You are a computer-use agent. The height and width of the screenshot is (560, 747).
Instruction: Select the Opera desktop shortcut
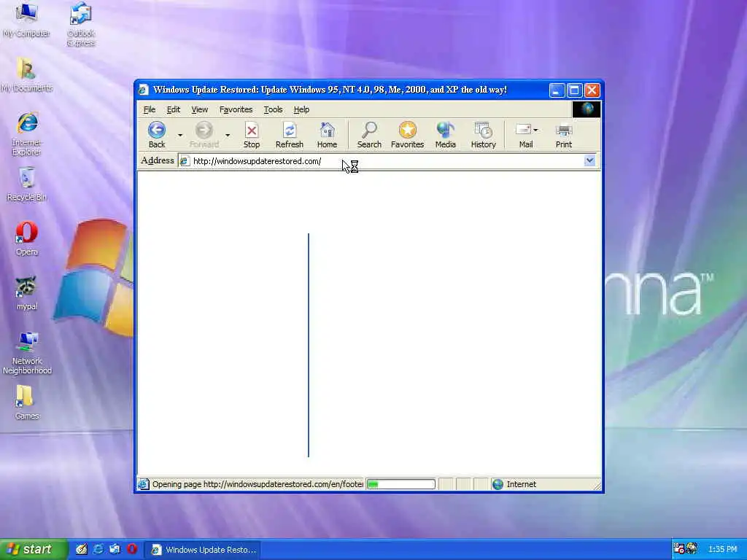point(27,238)
